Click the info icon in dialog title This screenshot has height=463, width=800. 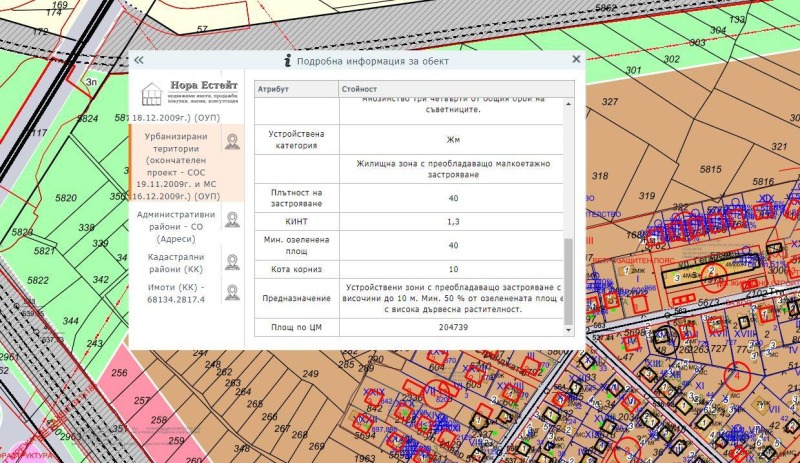coord(288,61)
